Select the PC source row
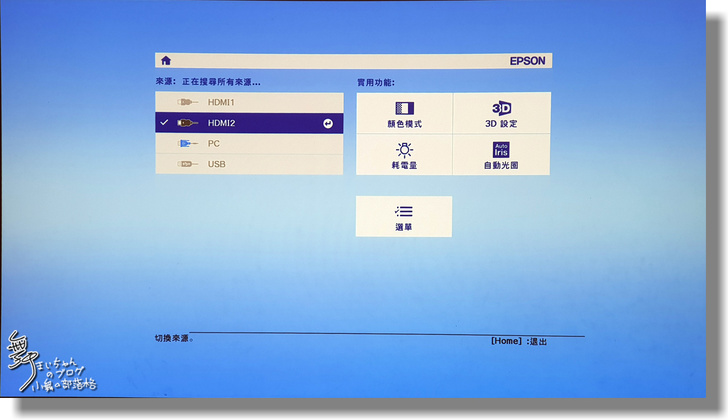Image resolution: width=728 pixels, height=420 pixels. point(249,143)
